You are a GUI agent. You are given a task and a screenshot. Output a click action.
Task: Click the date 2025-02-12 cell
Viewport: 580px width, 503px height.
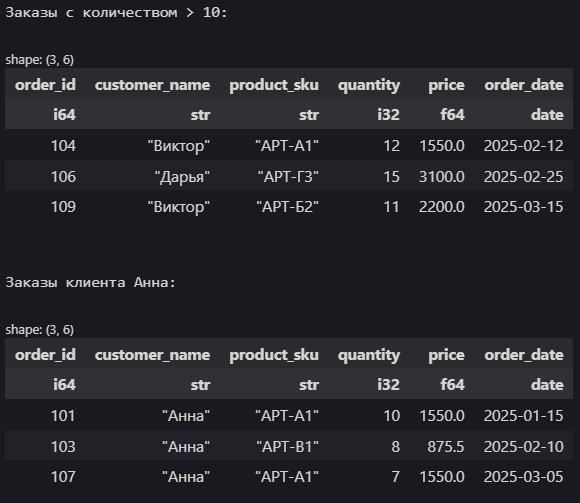[524, 146]
